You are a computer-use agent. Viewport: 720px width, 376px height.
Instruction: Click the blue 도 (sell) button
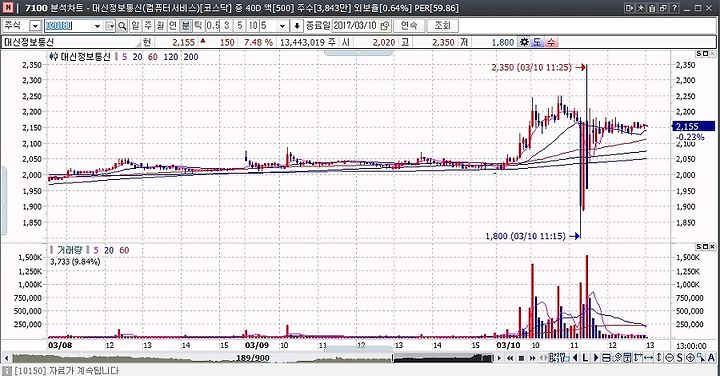[537, 42]
